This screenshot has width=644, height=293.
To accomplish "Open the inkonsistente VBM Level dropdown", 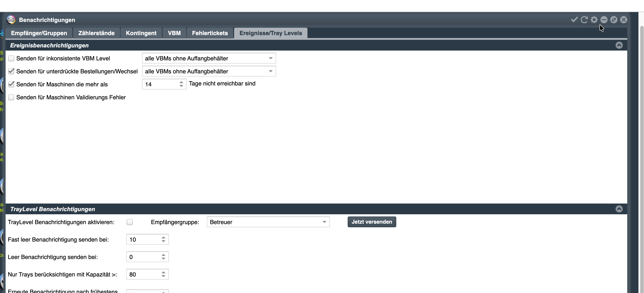I will coord(209,58).
